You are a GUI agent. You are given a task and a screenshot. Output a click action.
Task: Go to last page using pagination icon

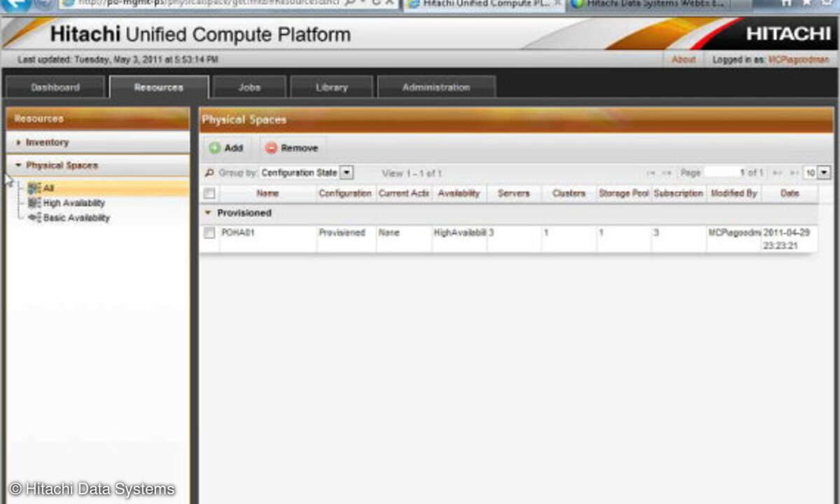tap(794, 173)
